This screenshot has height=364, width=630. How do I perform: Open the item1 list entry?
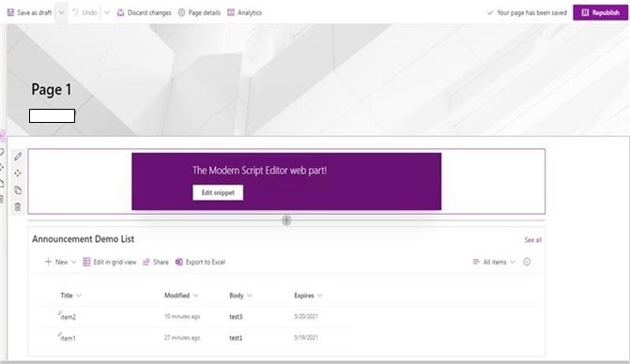point(68,339)
